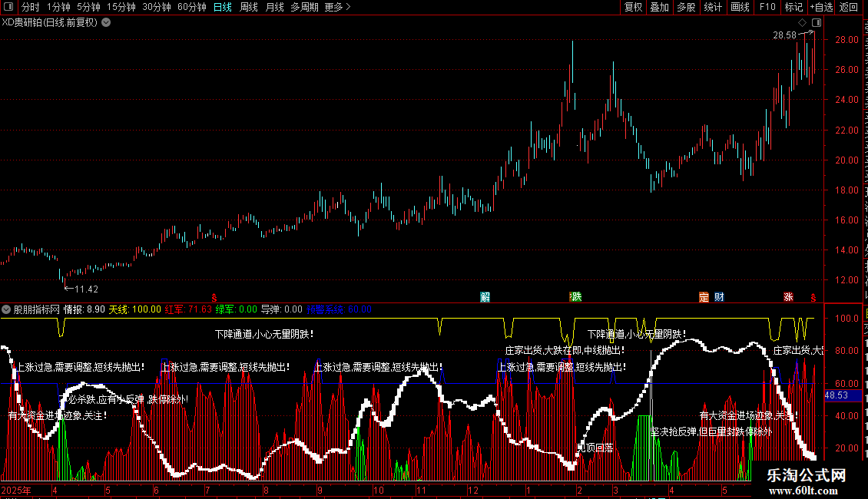Viewport: 868px width, 499px height.
Task: Click the orange 定 event marker
Action: coord(704,297)
